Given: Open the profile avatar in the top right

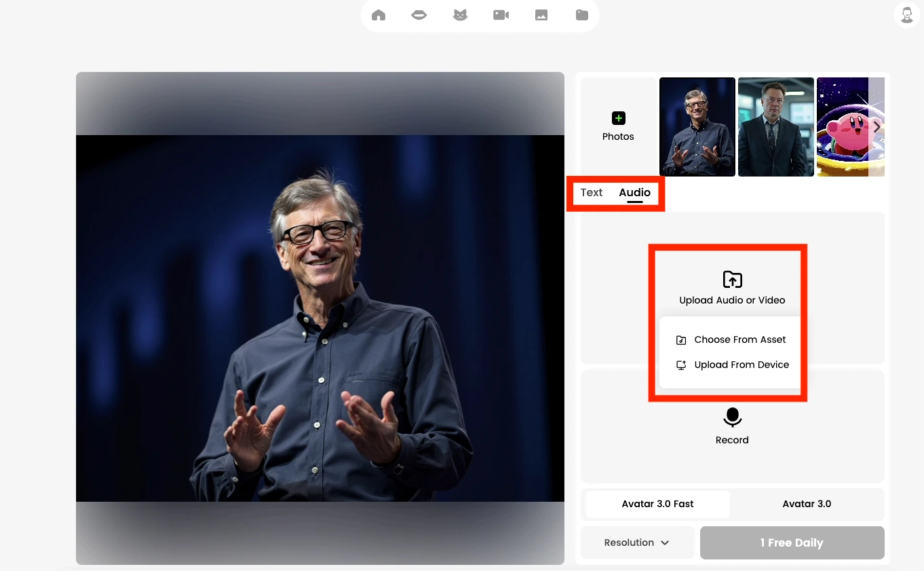Looking at the screenshot, I should (907, 14).
